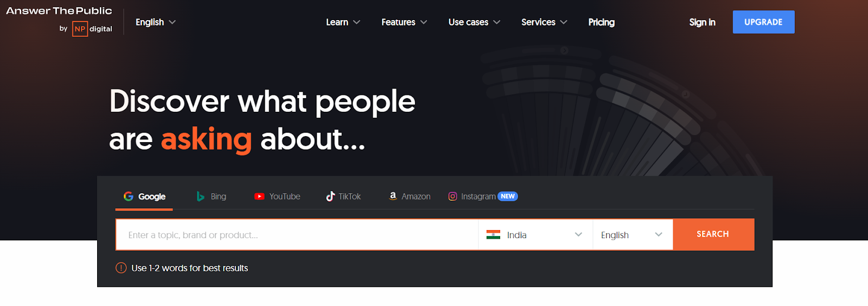Expand the Learn menu
Image resolution: width=868 pixels, height=306 pixels.
[343, 22]
